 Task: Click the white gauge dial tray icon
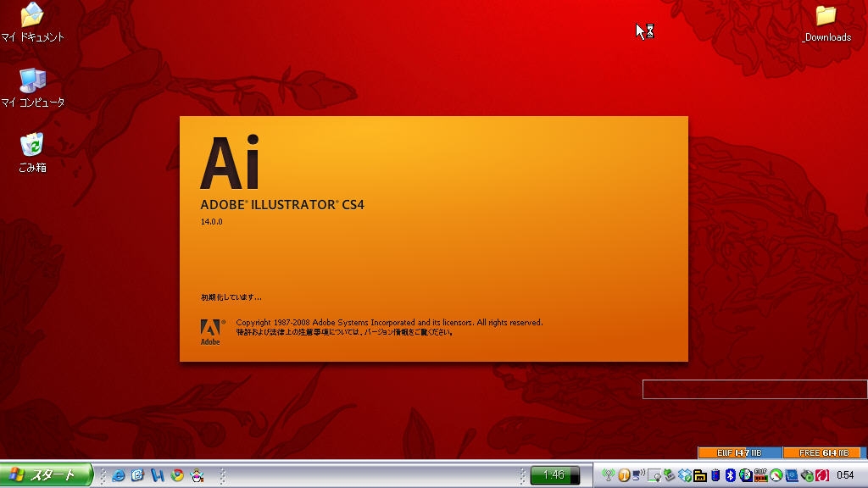point(776,475)
